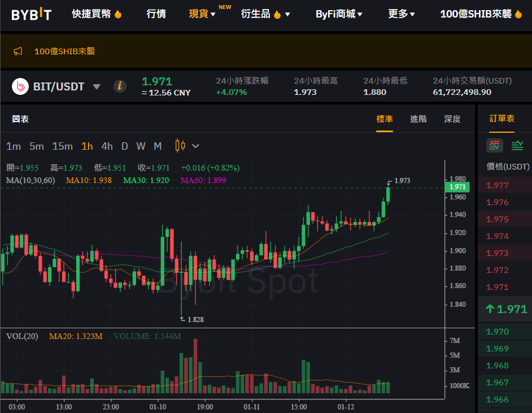532x413 pixels.
Task: Expand the chart type chevron dropdown
Action: (x=195, y=146)
